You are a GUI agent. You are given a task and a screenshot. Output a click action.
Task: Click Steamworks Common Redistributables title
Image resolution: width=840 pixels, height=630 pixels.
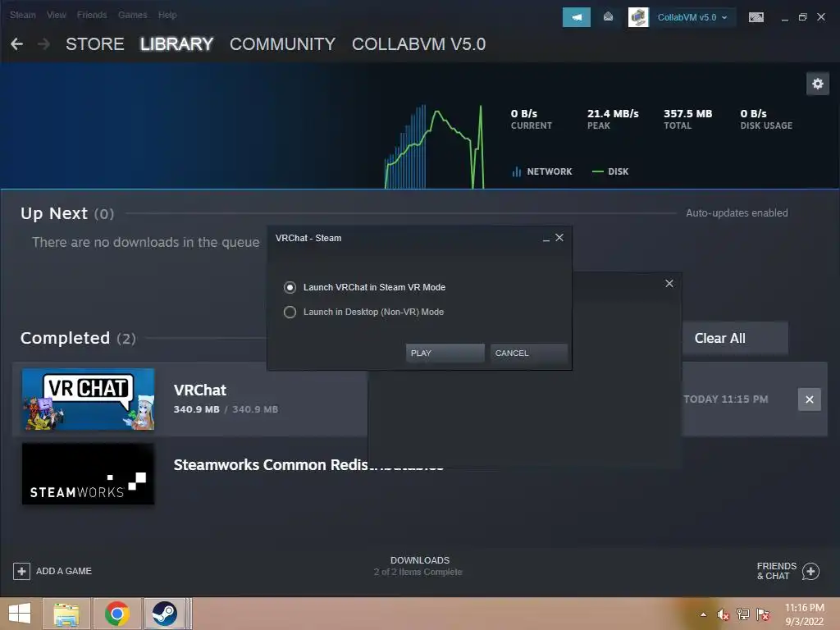pyautogui.click(x=308, y=464)
